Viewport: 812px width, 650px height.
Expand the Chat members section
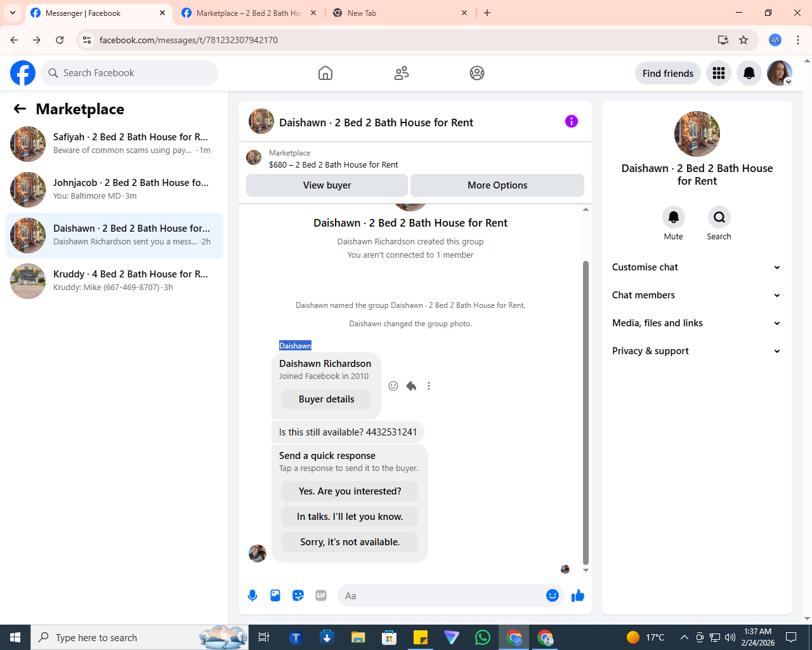(x=697, y=295)
